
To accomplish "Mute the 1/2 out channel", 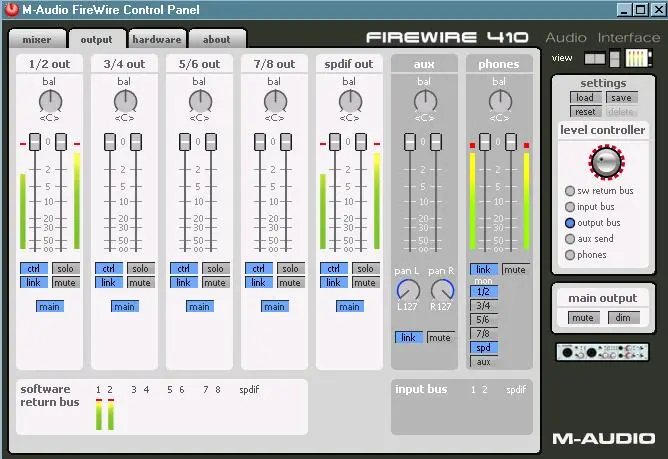I will pos(66,283).
